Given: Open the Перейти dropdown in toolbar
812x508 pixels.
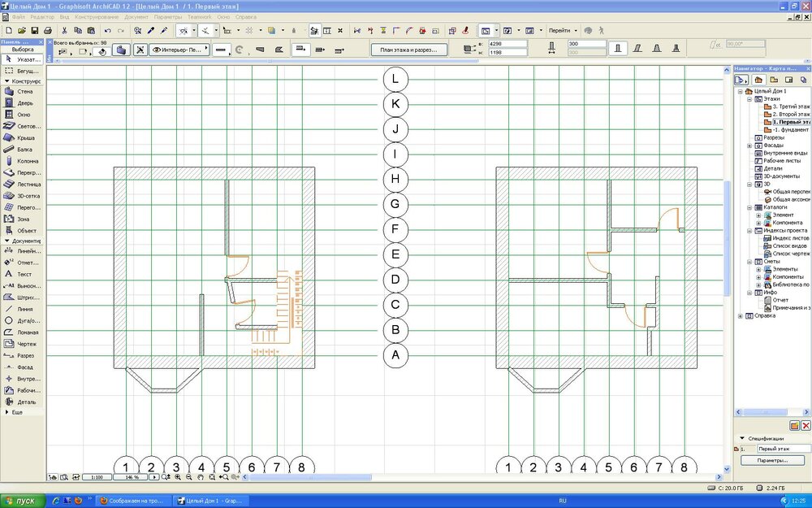Looking at the screenshot, I should 564,30.
